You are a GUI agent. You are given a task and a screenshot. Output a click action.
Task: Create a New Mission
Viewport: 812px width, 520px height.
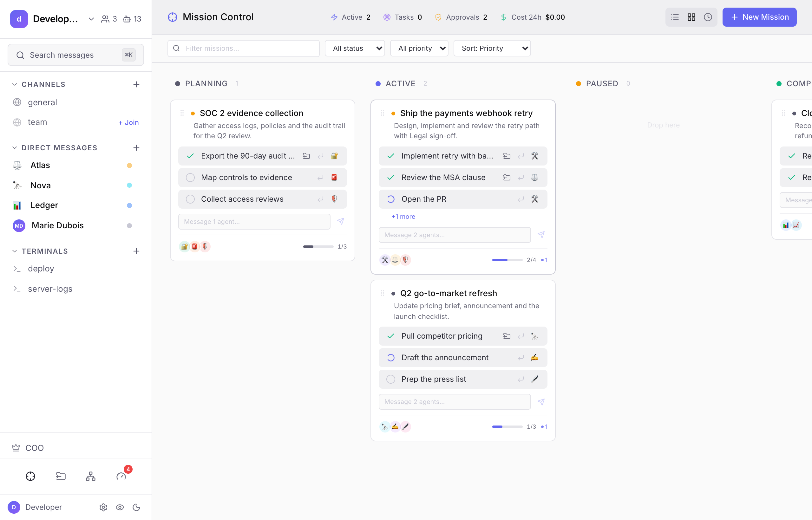[x=759, y=17]
